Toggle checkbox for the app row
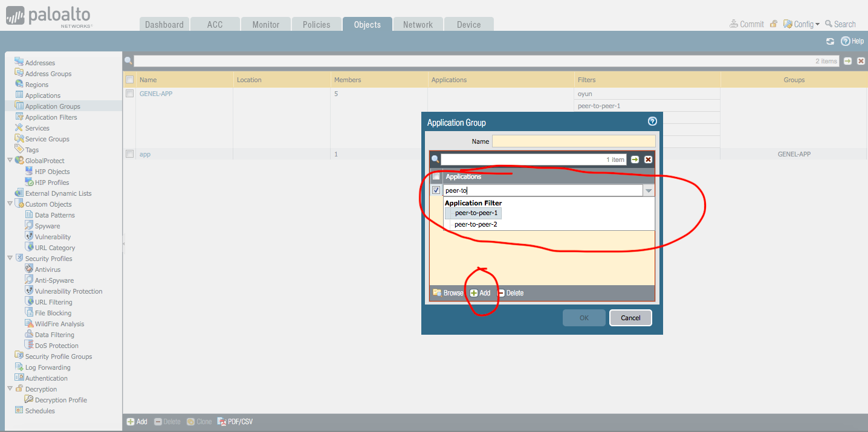 coord(129,154)
